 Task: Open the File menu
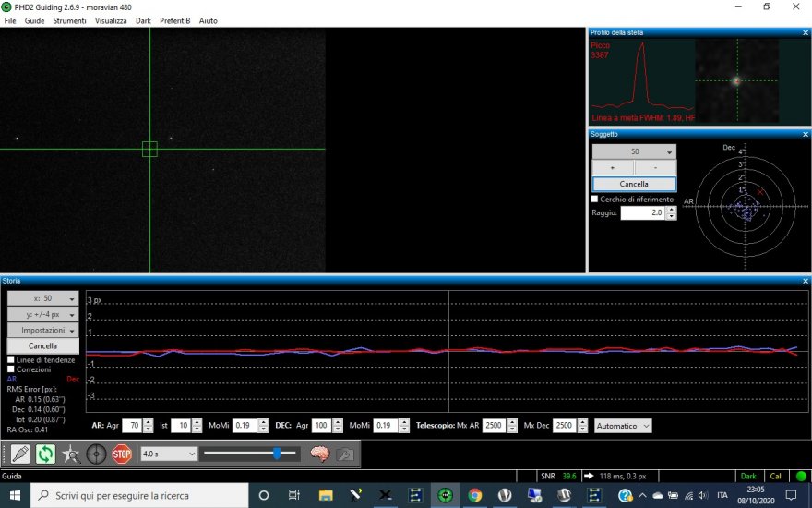[10, 20]
